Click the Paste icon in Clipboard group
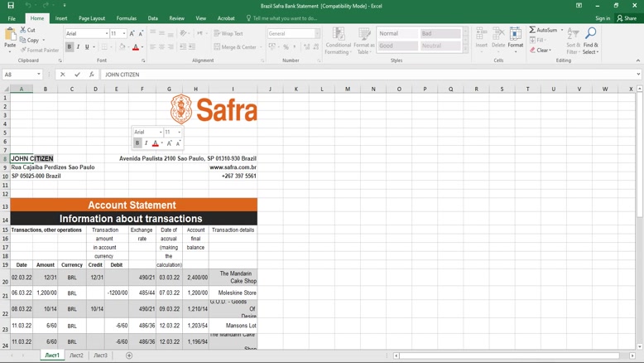This screenshot has height=363, width=644. [10, 36]
